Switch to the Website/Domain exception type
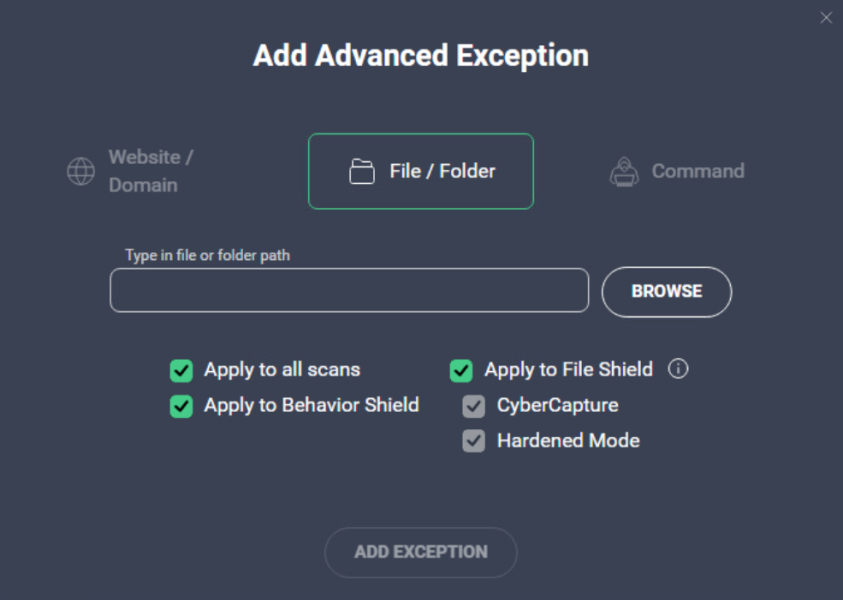 click(x=140, y=171)
